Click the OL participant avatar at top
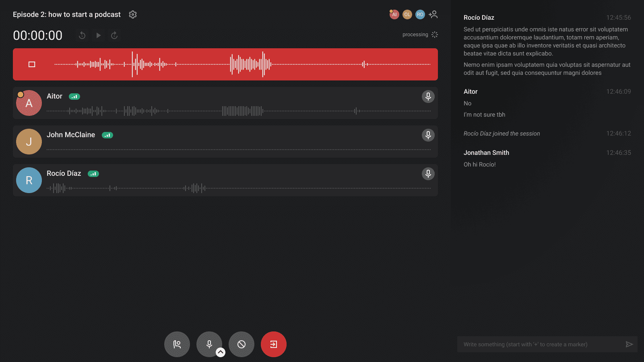This screenshot has height=362, width=644. click(x=407, y=14)
